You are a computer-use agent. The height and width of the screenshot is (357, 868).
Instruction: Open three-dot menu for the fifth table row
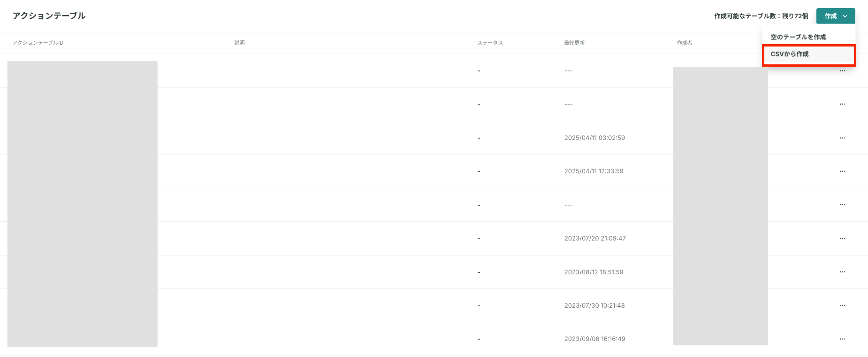click(842, 205)
